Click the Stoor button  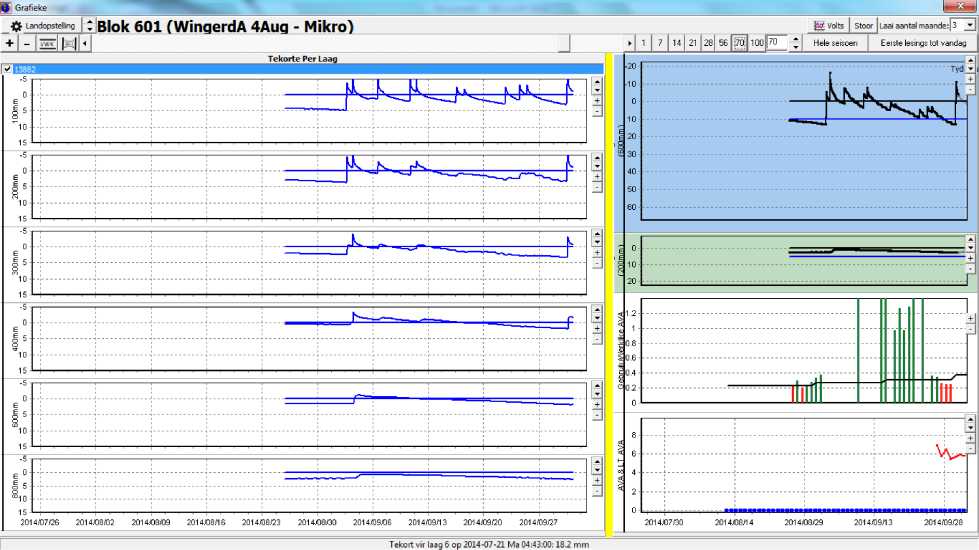[863, 26]
